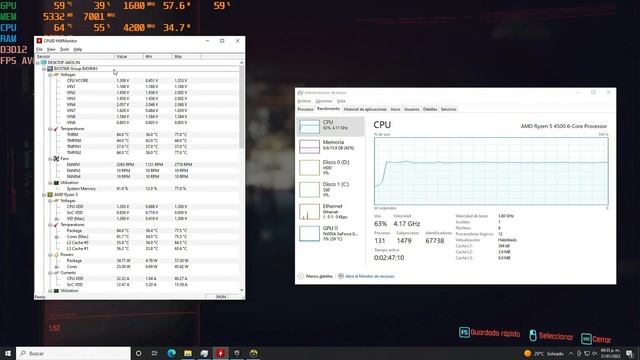Click the Cortana circle on the taskbar

[x=138, y=353]
